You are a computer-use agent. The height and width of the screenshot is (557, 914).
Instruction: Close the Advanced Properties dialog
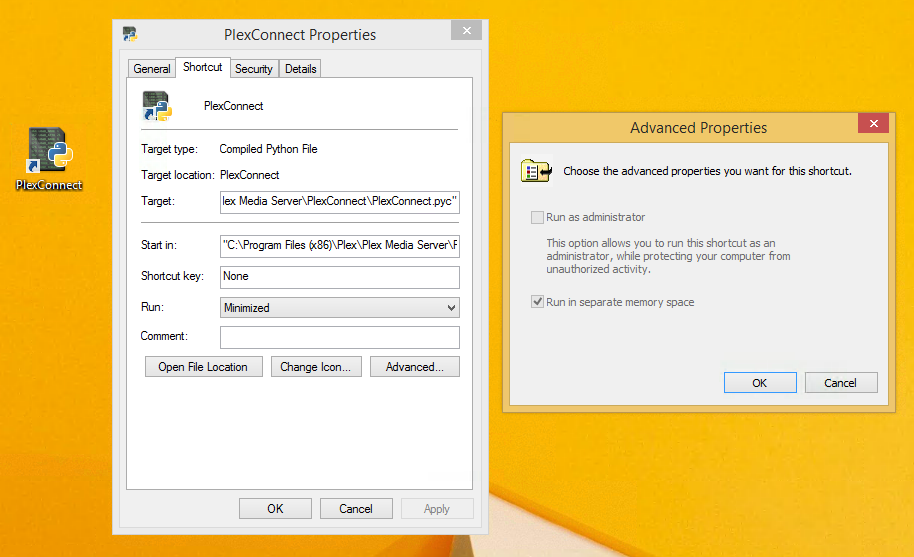(873, 123)
